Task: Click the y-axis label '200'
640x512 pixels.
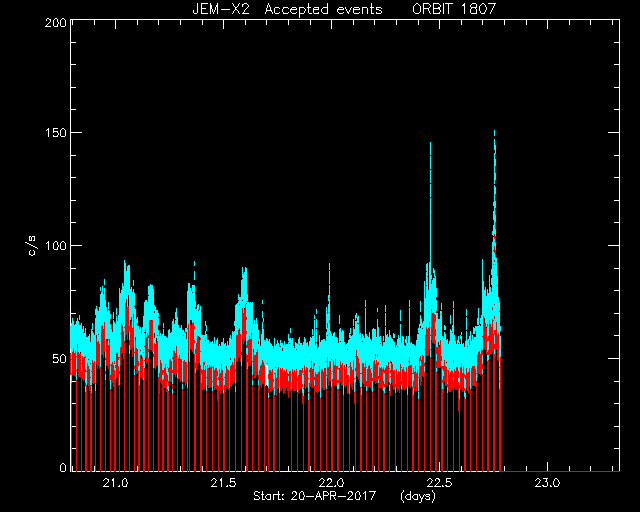Action: click(56, 23)
